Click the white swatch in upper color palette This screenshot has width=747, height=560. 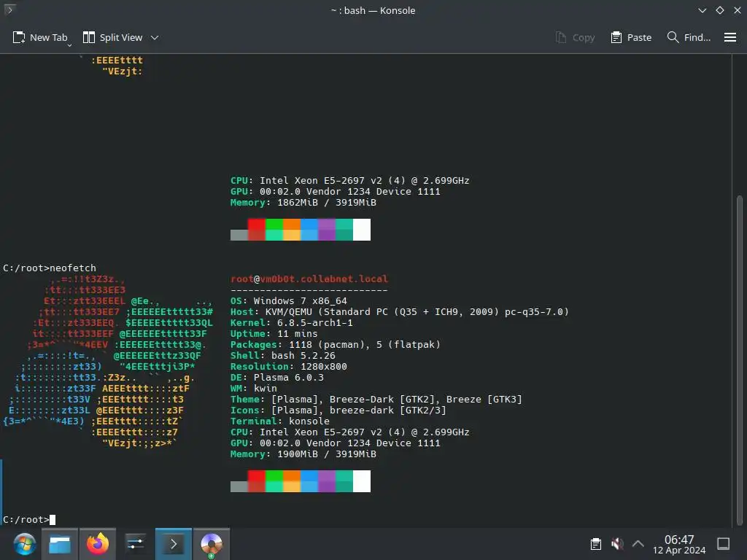tap(362, 230)
